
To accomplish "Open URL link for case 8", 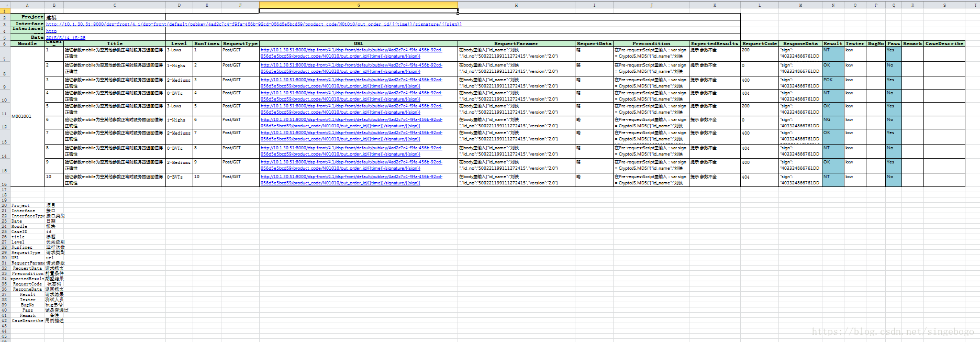I will [351, 151].
